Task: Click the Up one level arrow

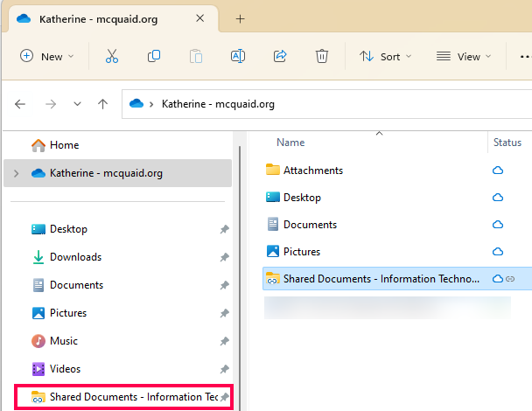Action: 102,104
